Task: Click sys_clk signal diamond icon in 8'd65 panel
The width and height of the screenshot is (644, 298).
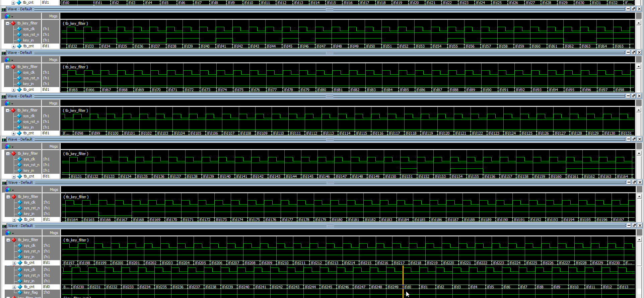Action: click(x=19, y=73)
